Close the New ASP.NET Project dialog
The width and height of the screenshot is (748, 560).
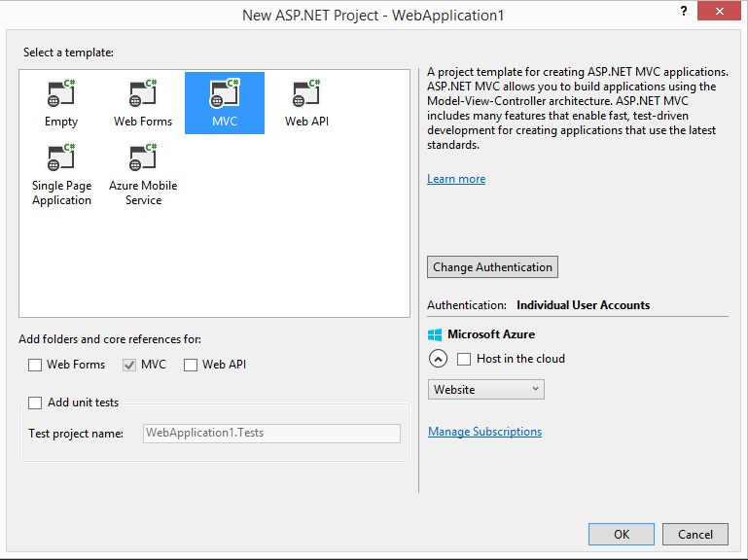tap(720, 11)
